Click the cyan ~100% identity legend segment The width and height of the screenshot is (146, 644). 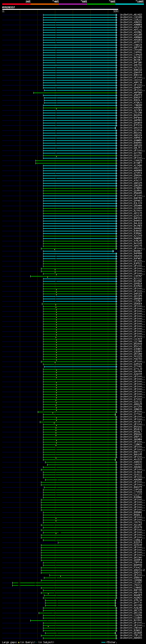(x=130, y=4)
